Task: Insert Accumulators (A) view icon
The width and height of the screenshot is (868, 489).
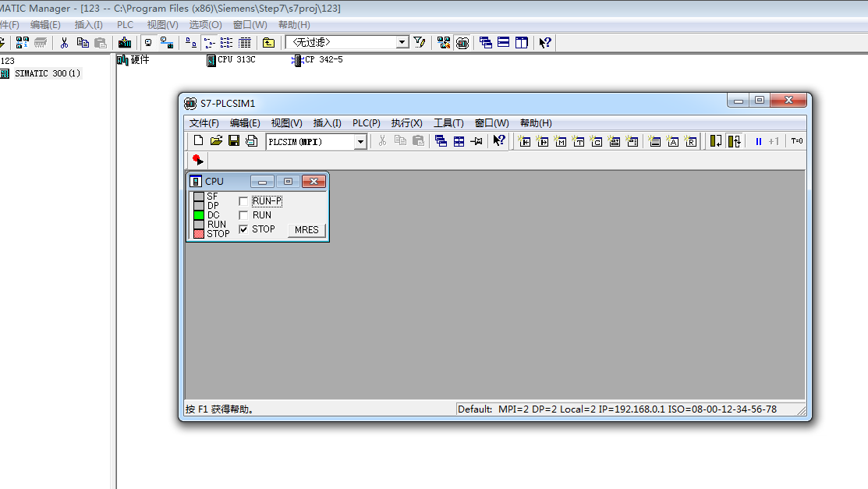Action: (672, 141)
